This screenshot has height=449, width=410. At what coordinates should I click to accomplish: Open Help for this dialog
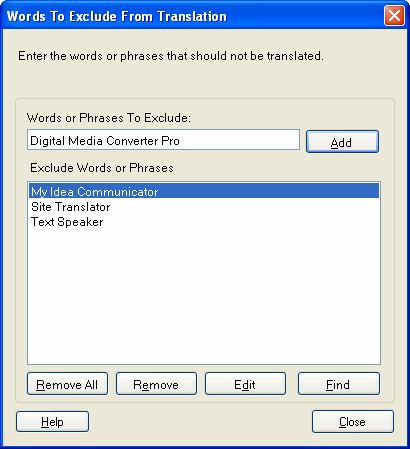[52, 422]
